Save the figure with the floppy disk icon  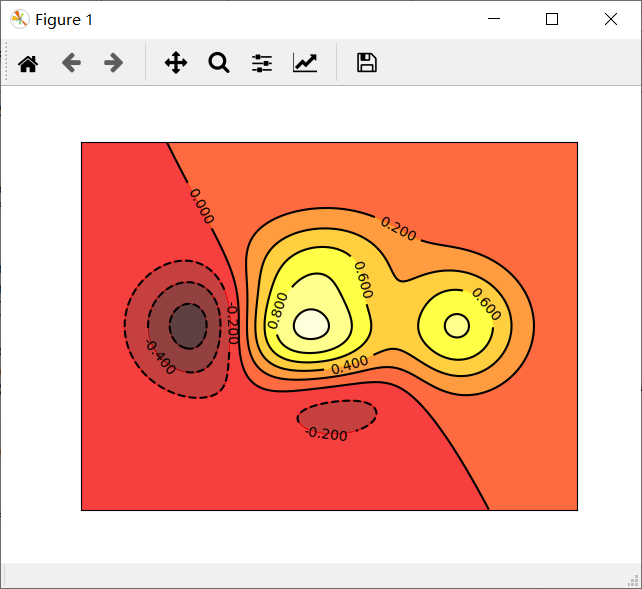367,63
